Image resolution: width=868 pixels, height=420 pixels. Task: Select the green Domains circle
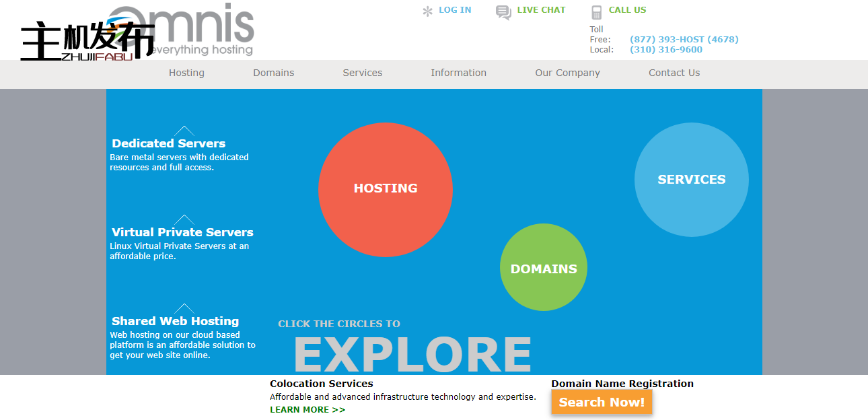tap(544, 268)
